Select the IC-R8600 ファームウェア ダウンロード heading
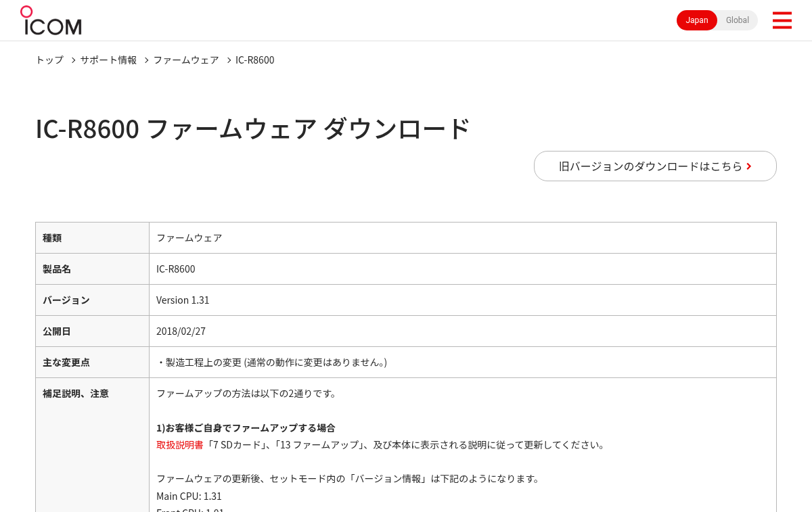 (252, 129)
